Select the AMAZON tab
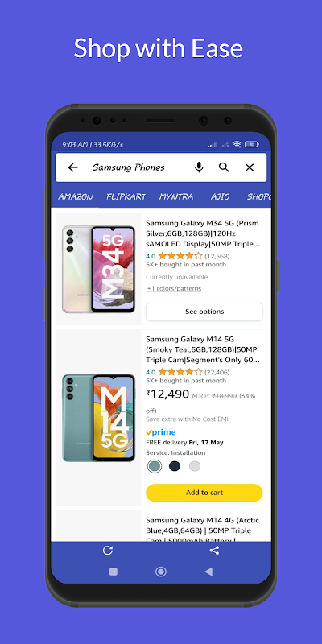322x644 pixels. 75,196
